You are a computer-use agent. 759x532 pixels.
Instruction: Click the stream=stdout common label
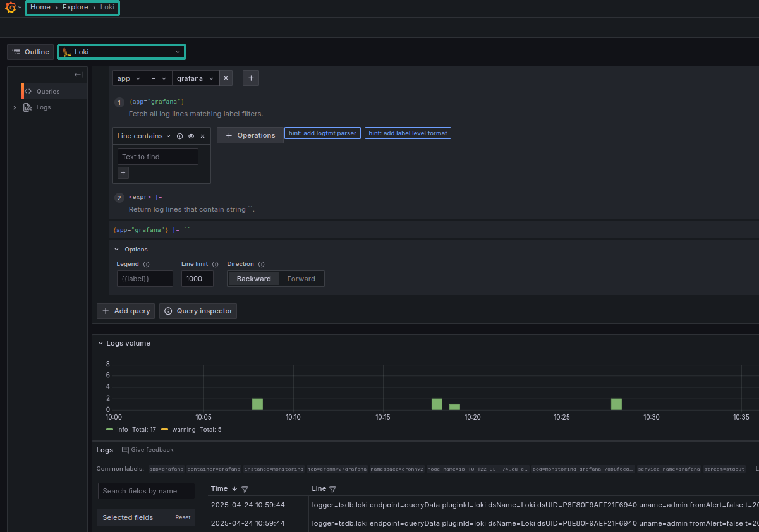(724, 469)
